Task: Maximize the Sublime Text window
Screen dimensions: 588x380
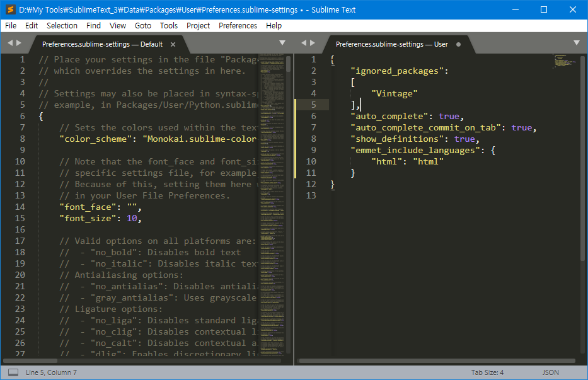Action: coord(544,9)
